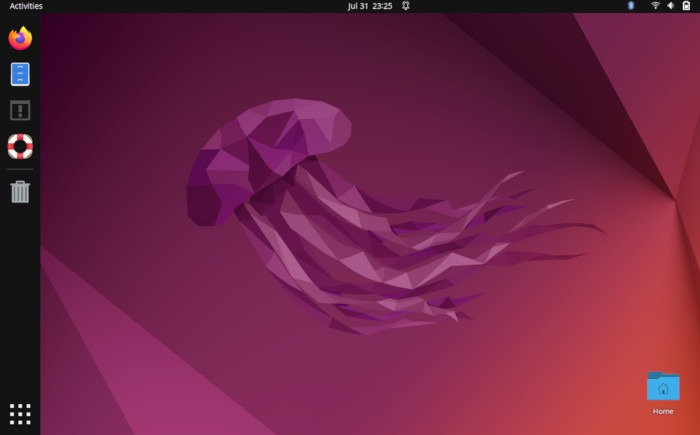This screenshot has width=700, height=435.
Task: Click the Activities button
Action: click(x=26, y=6)
